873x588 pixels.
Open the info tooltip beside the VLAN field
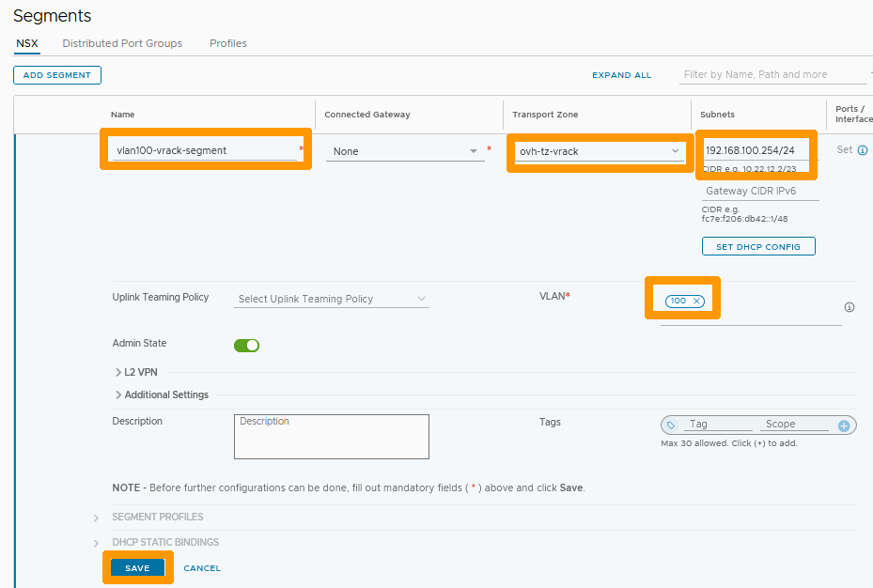(849, 307)
